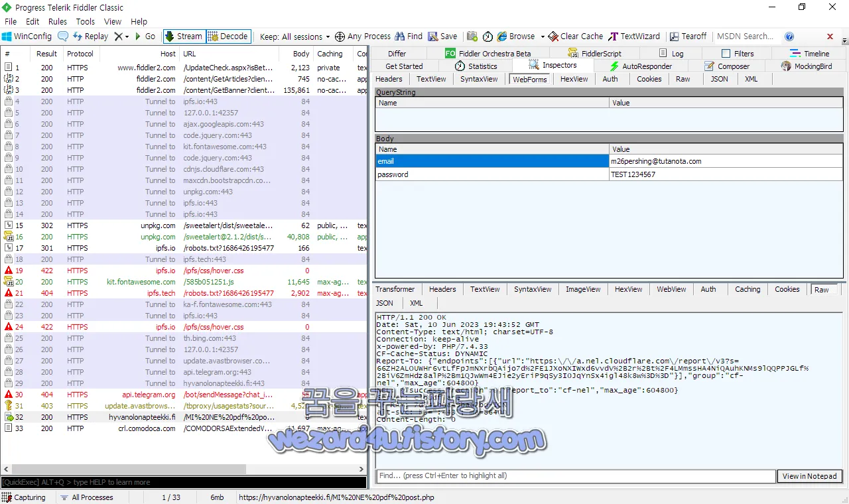Close the toolbar with red X
This screenshot has width=849, height=504.
[830, 36]
